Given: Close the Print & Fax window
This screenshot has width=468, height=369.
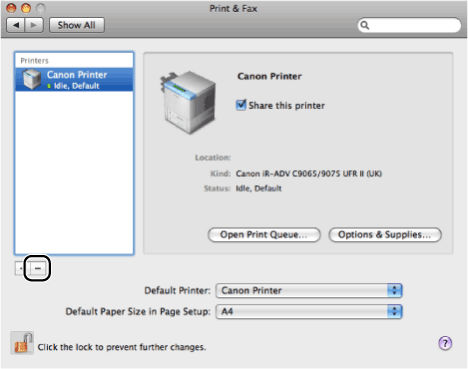Looking at the screenshot, I should 11,8.
